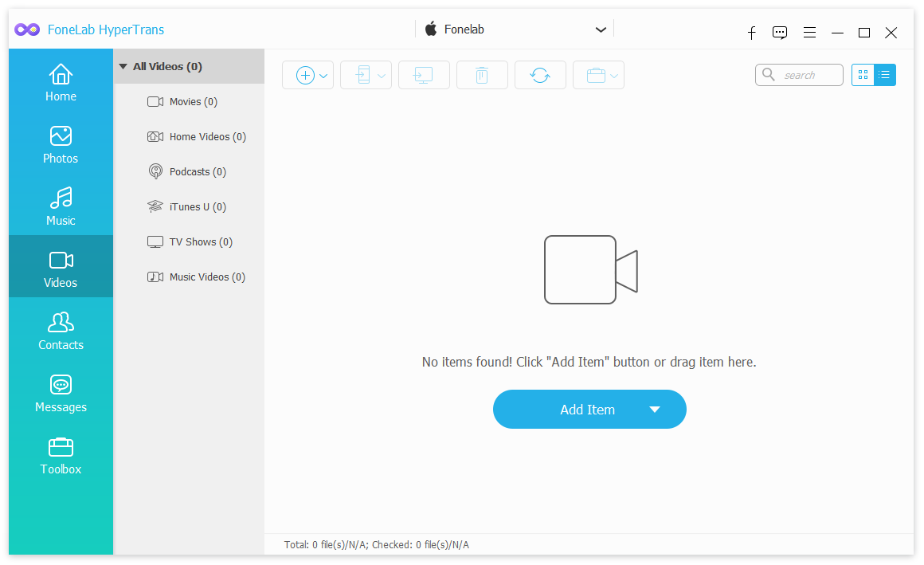The width and height of the screenshot is (924, 565).
Task: Open the Music section
Action: click(61, 206)
